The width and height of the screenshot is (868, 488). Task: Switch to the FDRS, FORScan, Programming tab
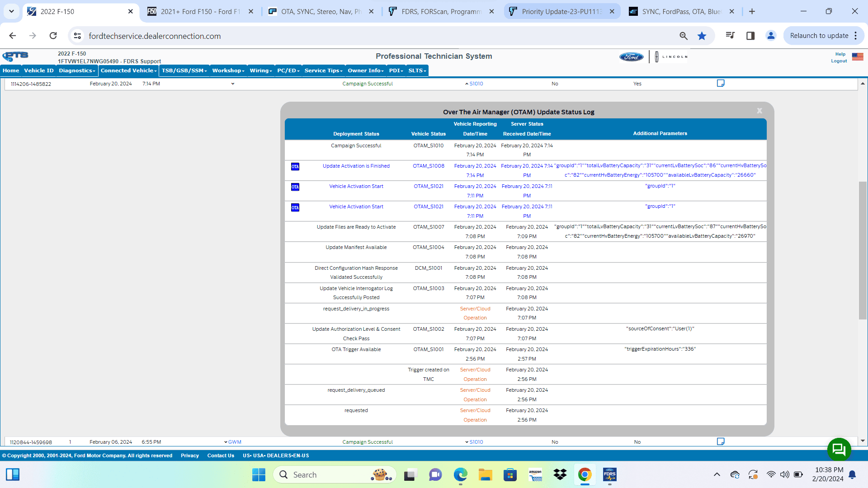(x=442, y=11)
